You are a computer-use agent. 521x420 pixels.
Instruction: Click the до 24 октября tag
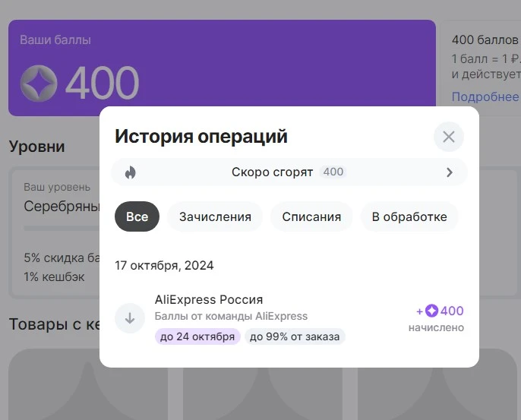[x=197, y=336]
